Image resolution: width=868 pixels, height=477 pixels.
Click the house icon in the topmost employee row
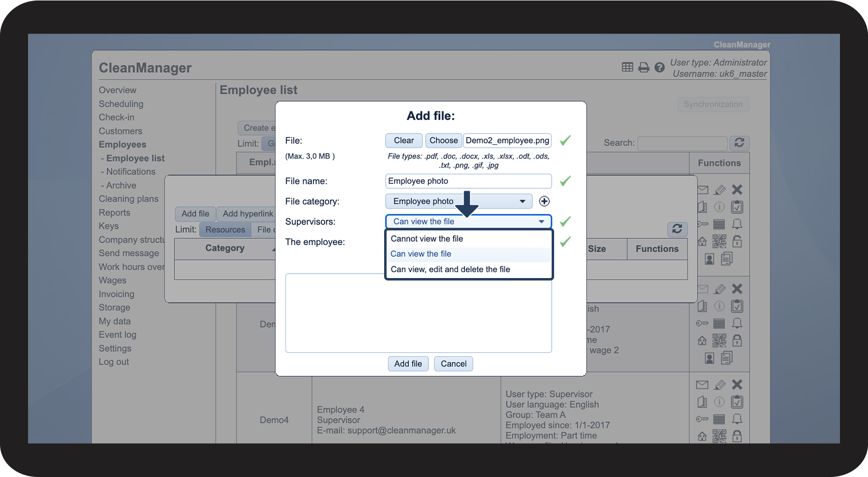702,241
